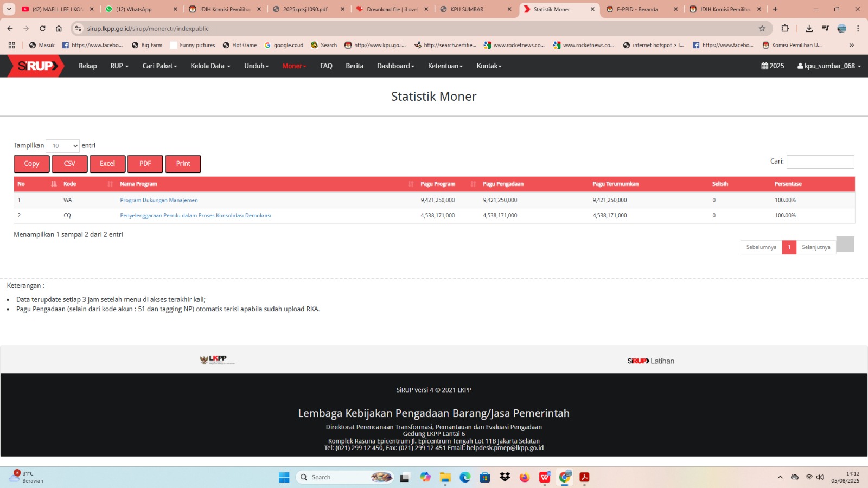Image resolution: width=868 pixels, height=488 pixels.
Task: Open Windows Start menu icon
Action: click(284, 477)
